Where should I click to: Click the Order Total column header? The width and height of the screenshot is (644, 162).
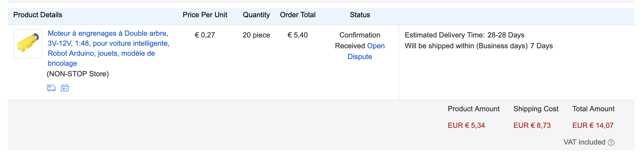(298, 15)
